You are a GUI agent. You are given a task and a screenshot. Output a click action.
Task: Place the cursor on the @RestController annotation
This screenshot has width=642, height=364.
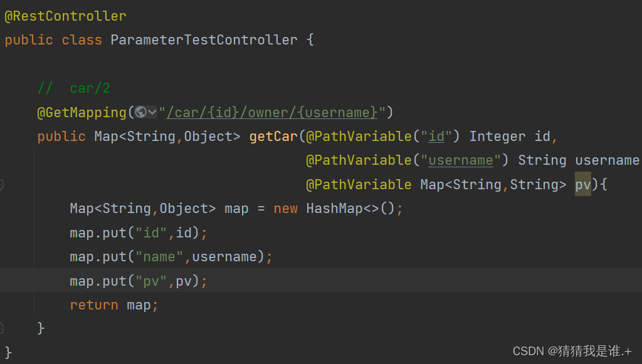click(x=65, y=16)
